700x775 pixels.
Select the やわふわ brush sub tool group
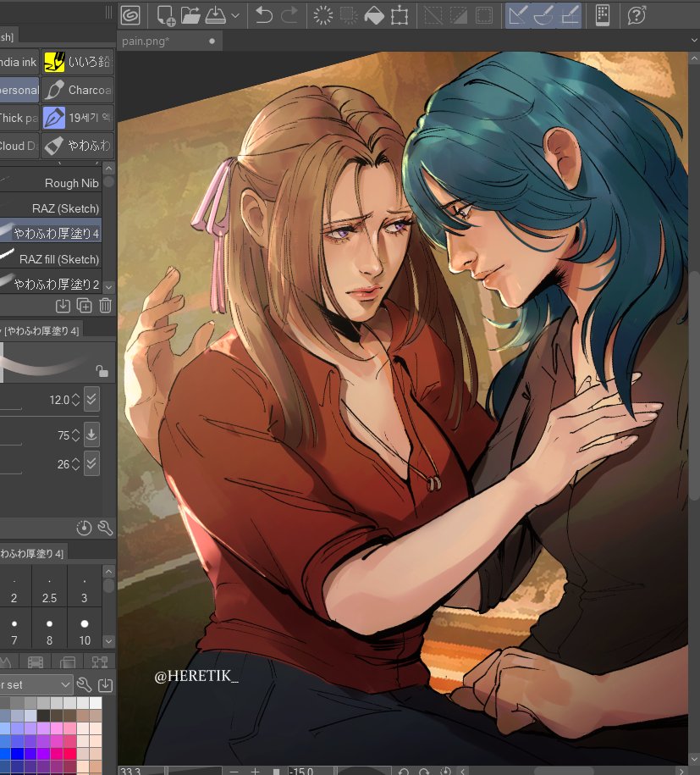[x=78, y=146]
